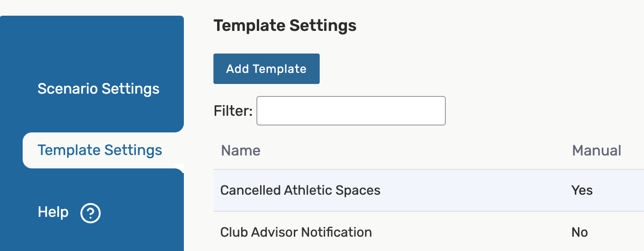Click Yes in the Cancelled Athletic Spaces row
644x251 pixels.
click(x=582, y=190)
